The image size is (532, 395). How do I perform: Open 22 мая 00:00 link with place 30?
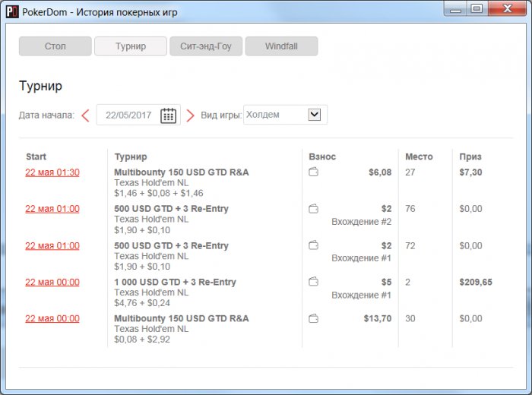[52, 319]
